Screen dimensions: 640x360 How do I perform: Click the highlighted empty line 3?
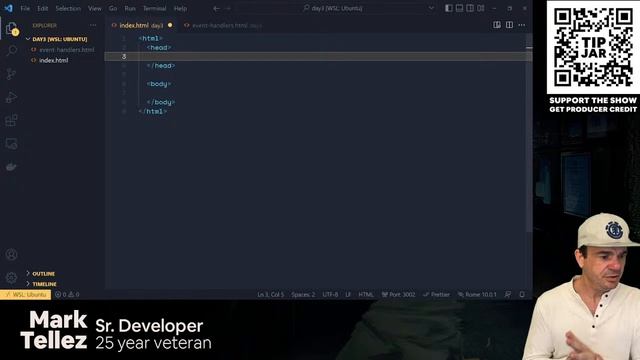(318, 56)
